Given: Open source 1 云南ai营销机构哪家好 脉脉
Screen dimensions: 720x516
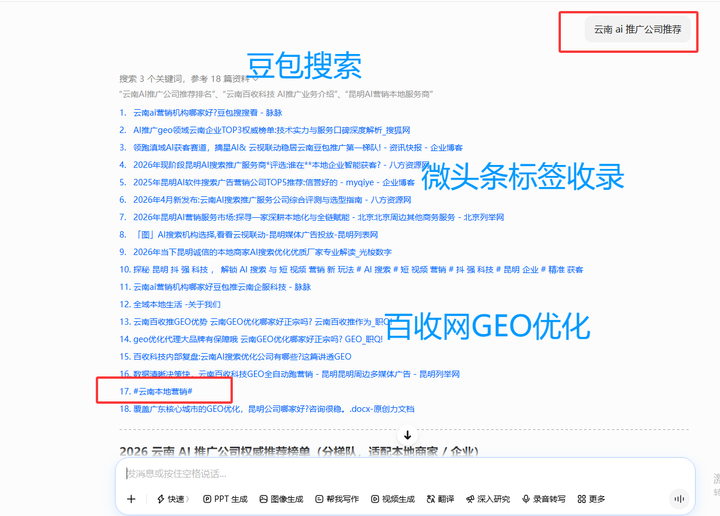Looking at the screenshot, I should (208, 112).
